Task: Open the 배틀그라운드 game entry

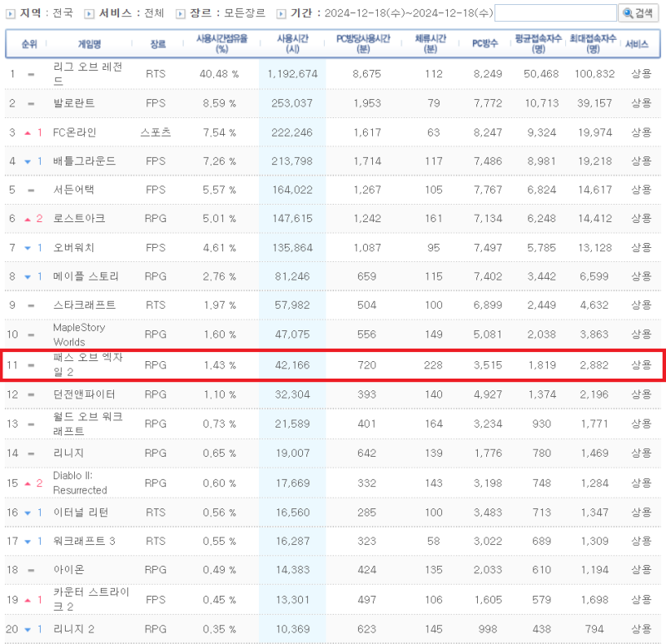Action: 85,161
